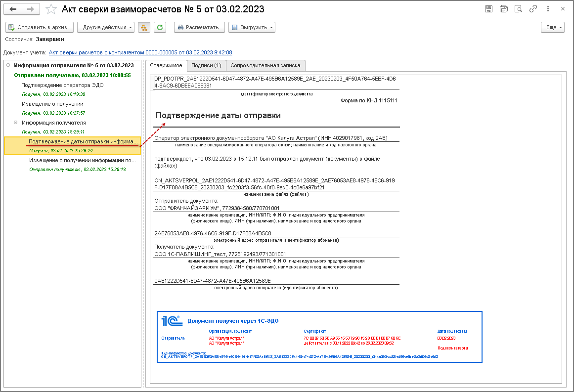Go forward with the right arrow button
574x392 pixels.
31,9
